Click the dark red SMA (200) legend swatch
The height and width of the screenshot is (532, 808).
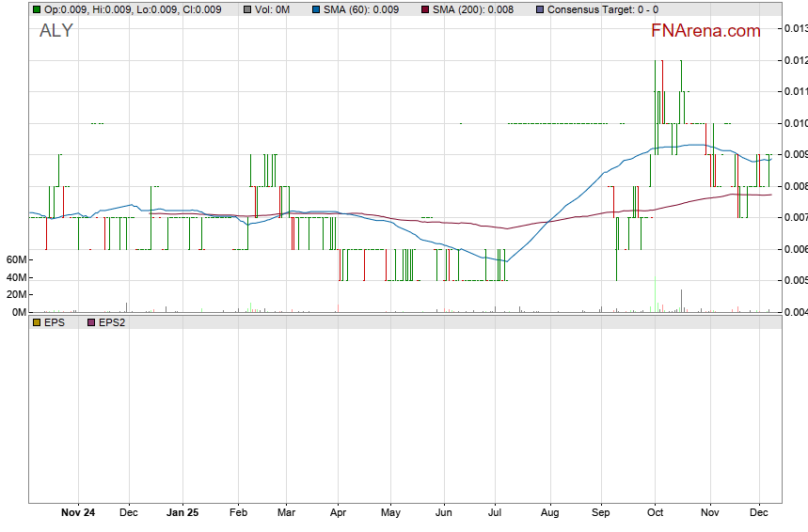(x=425, y=9)
